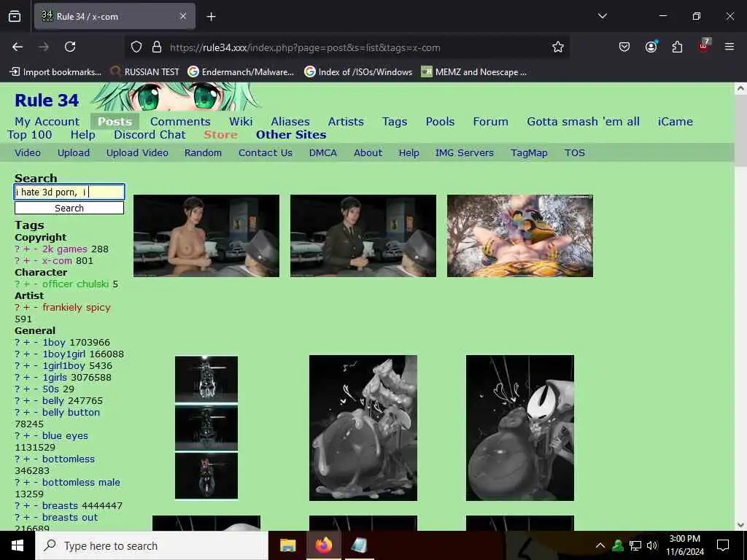Click the Search button under the field
Viewport: 747px width, 560px height.
(x=69, y=208)
